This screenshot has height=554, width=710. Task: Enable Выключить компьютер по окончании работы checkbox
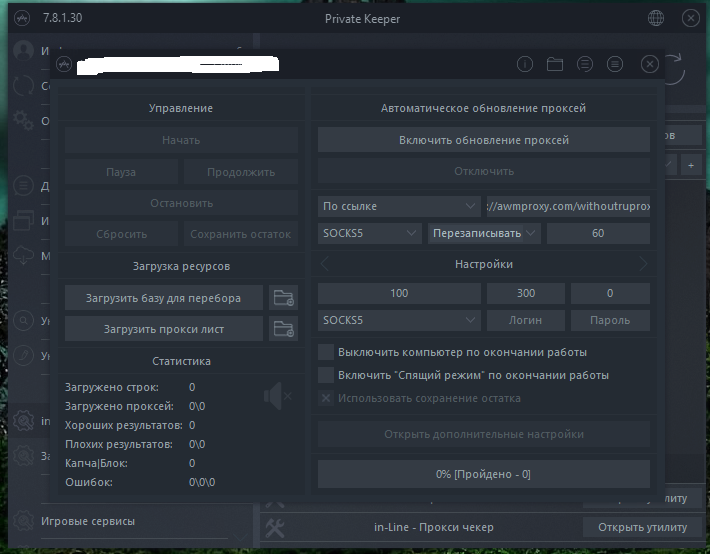point(326,352)
